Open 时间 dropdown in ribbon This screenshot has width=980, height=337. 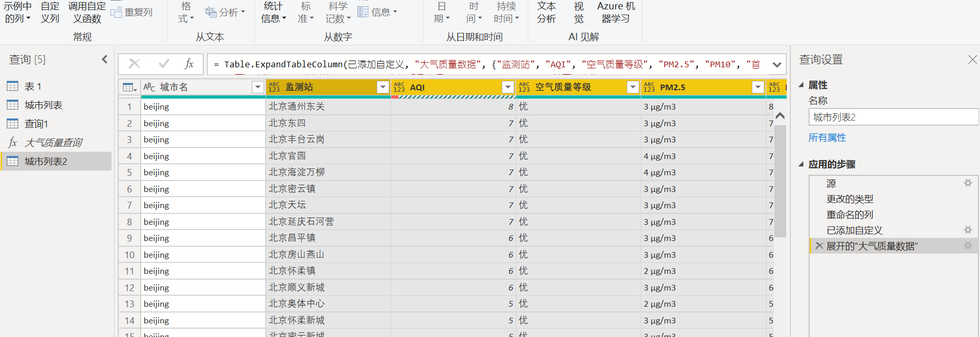474,13
